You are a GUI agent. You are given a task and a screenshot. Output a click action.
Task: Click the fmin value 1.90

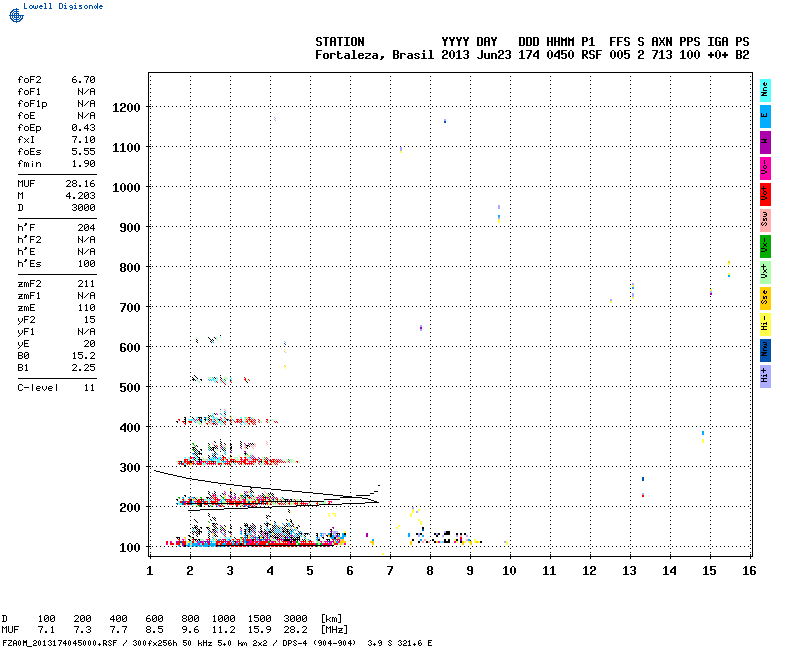[x=83, y=164]
